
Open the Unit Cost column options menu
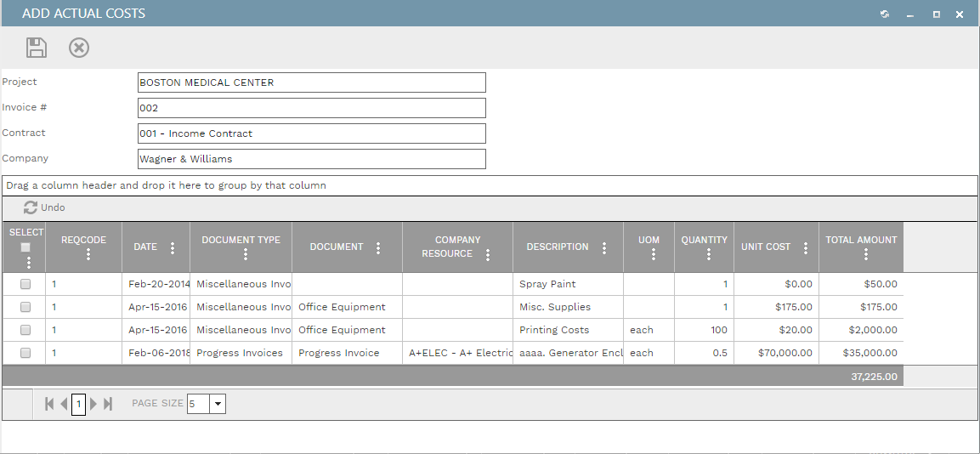click(x=806, y=247)
